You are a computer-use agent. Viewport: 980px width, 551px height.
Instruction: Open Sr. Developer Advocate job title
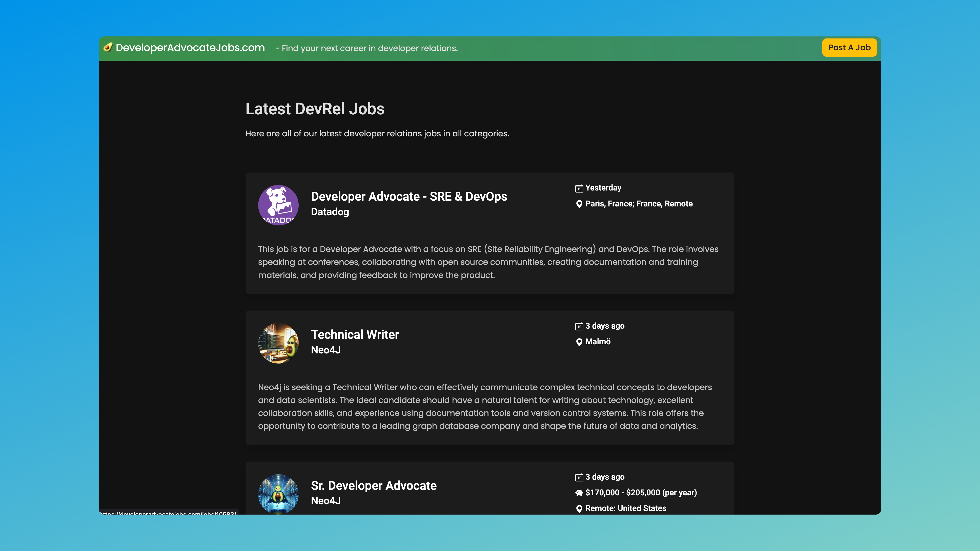[374, 485]
